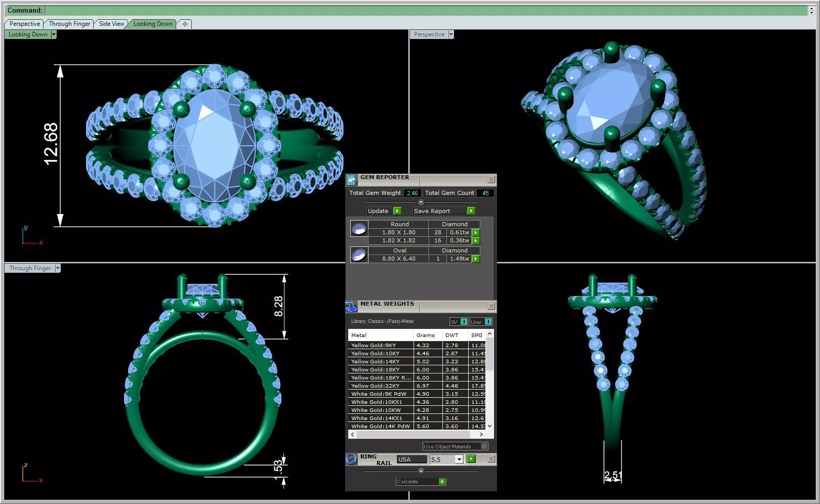Click the green arrow next to Update
820x504 pixels.
click(x=397, y=211)
